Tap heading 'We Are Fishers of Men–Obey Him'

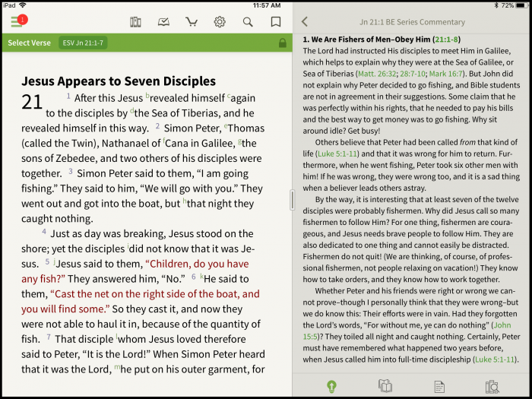[x=371, y=40]
